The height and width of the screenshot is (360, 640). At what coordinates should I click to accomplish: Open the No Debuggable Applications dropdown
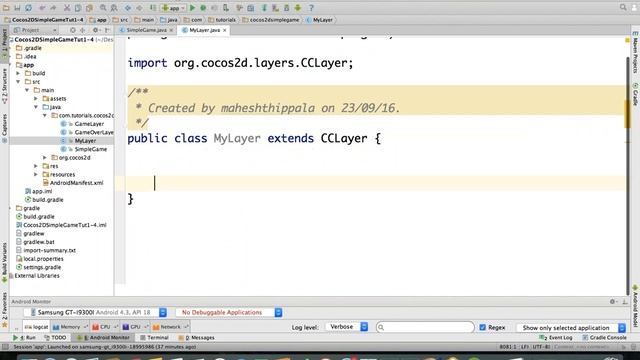[x=229, y=312]
